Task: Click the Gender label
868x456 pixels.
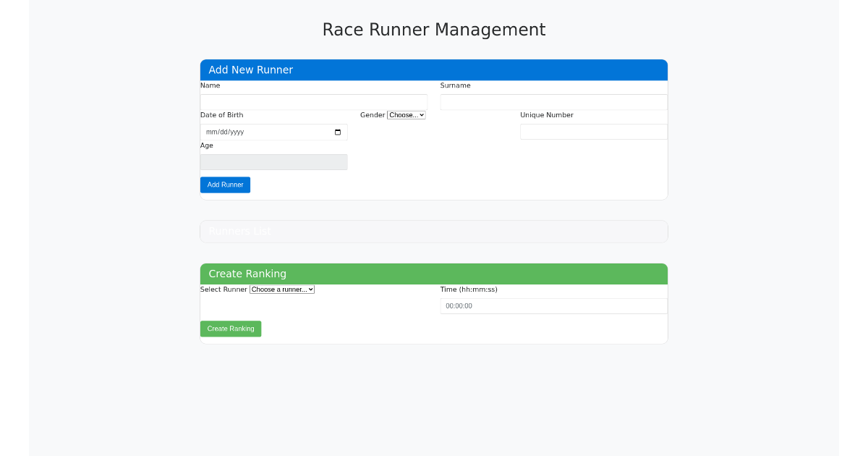Action: click(x=373, y=114)
